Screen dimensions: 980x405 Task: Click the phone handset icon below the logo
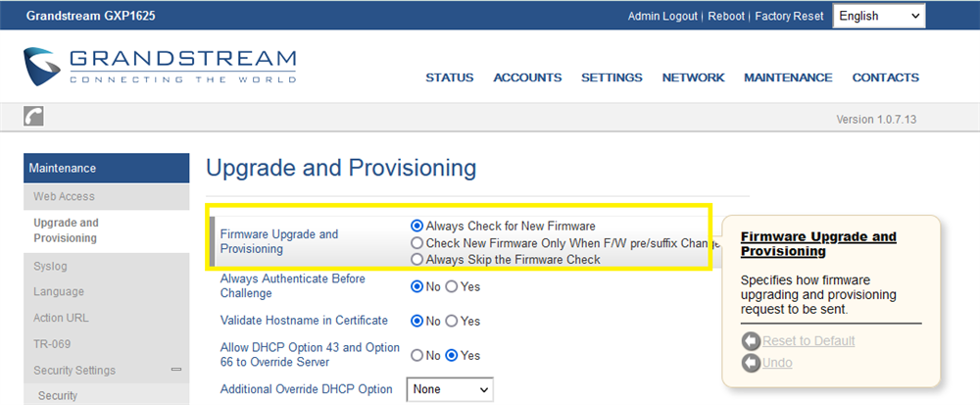[33, 116]
